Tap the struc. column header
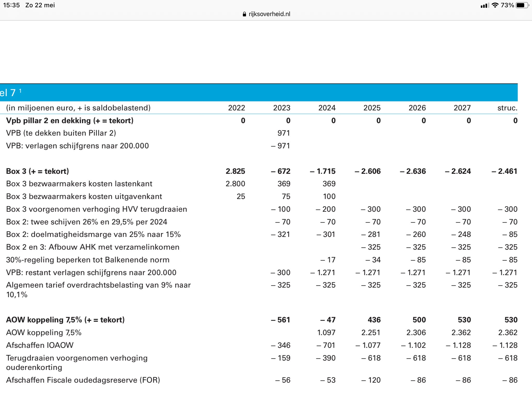 [x=507, y=108]
